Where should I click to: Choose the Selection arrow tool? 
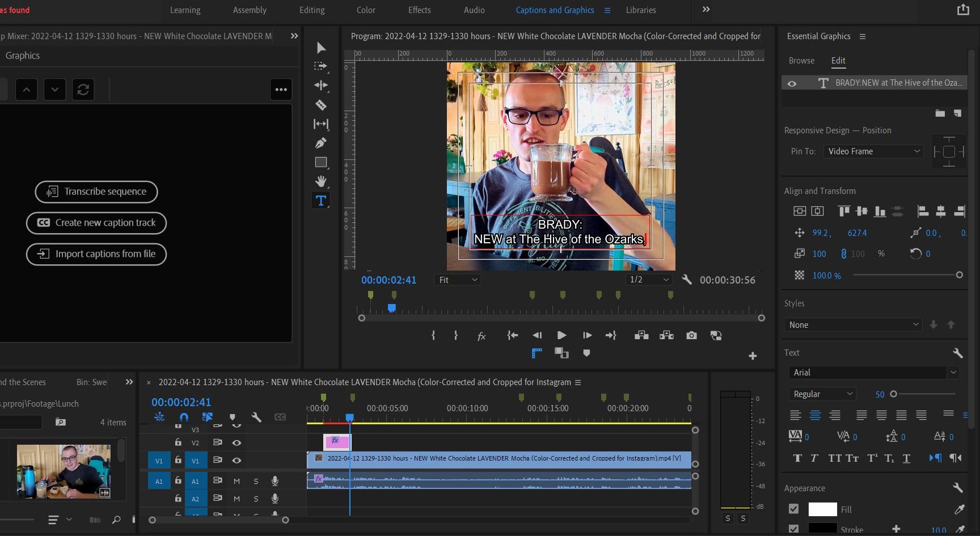tap(321, 48)
